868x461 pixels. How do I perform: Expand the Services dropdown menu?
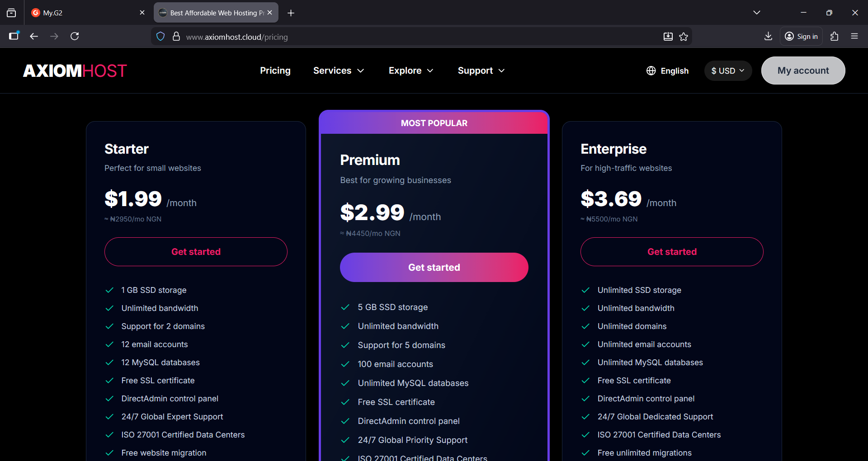pyautogui.click(x=339, y=71)
